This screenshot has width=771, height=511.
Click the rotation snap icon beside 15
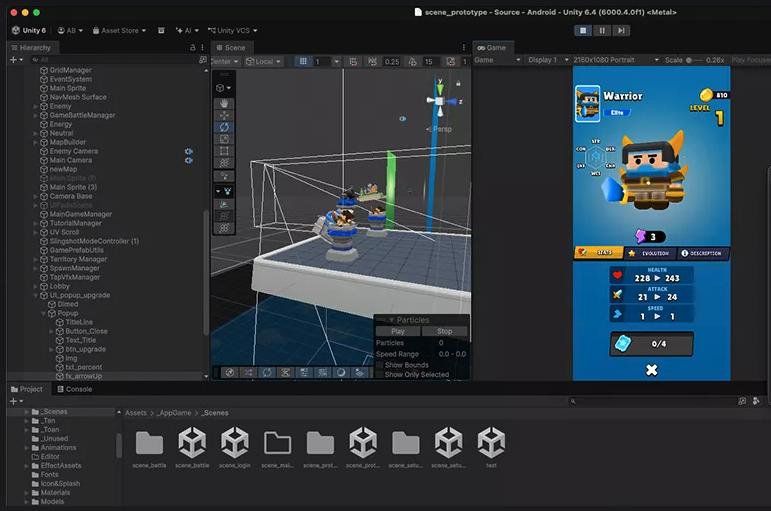pyautogui.click(x=413, y=61)
